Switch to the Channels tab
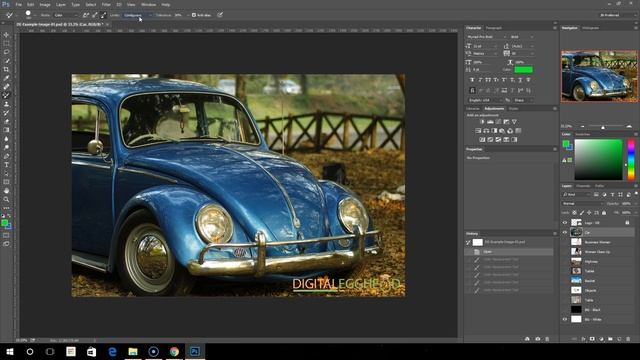 point(583,186)
